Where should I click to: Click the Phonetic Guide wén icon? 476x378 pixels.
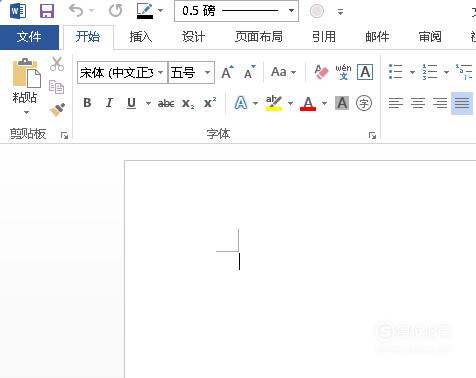point(343,72)
